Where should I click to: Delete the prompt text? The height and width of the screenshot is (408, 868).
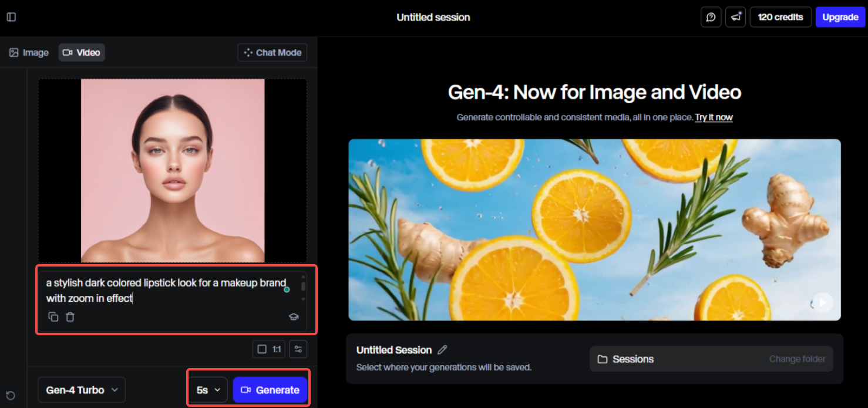pyautogui.click(x=70, y=316)
